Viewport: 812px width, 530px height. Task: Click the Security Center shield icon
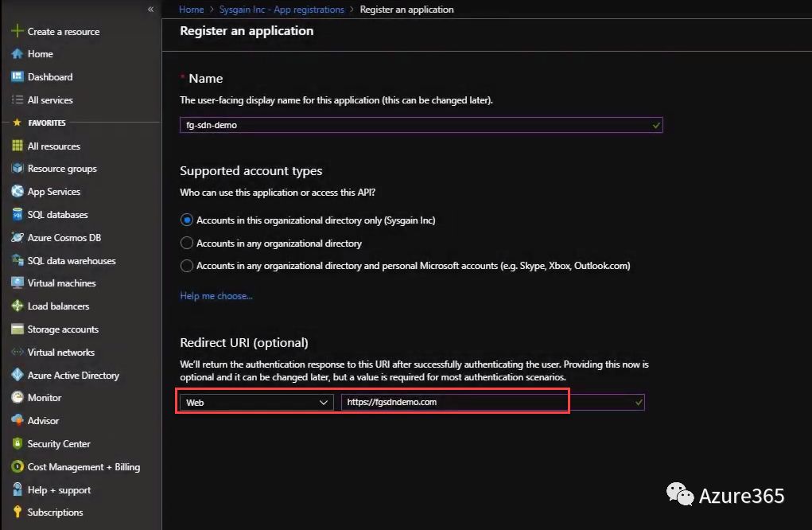point(17,443)
